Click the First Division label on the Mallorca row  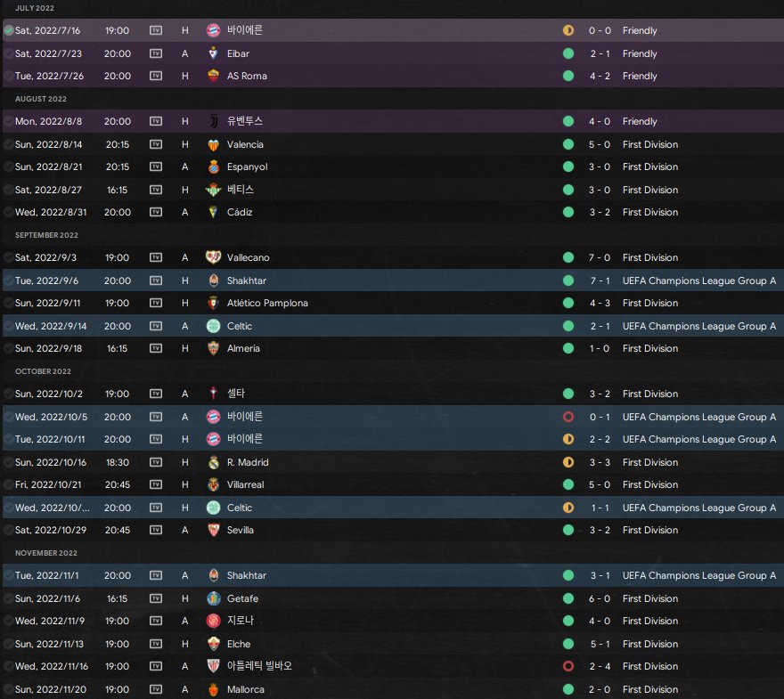tap(650, 689)
